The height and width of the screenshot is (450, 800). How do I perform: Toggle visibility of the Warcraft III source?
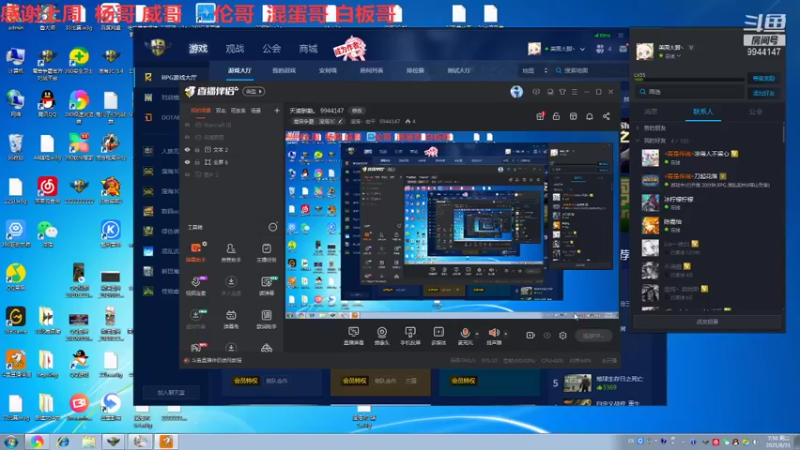(x=187, y=125)
